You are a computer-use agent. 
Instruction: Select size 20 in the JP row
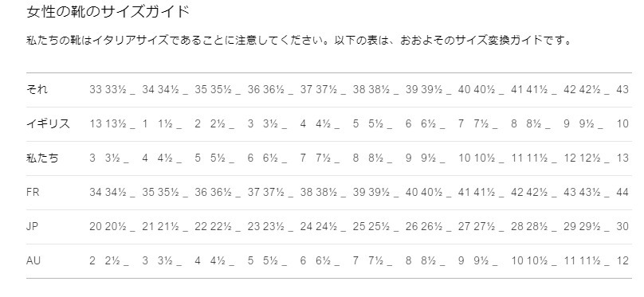pyautogui.click(x=96, y=226)
